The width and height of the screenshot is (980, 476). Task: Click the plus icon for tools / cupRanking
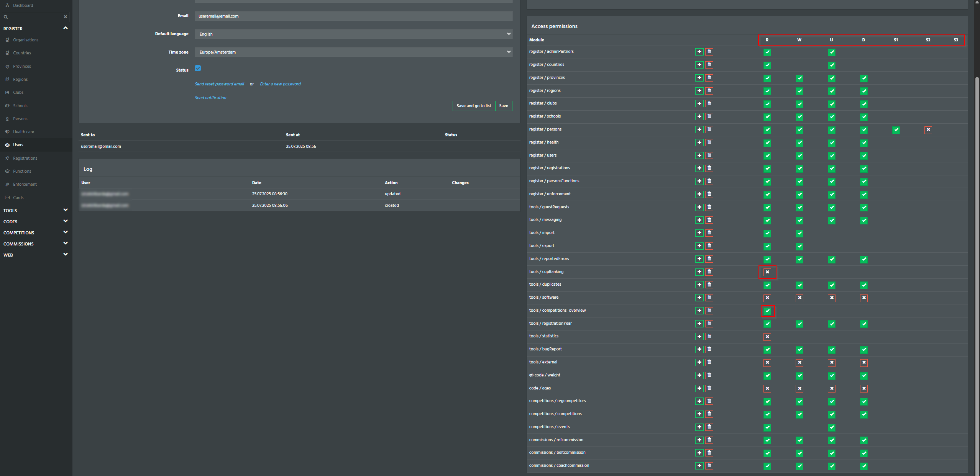pos(699,272)
